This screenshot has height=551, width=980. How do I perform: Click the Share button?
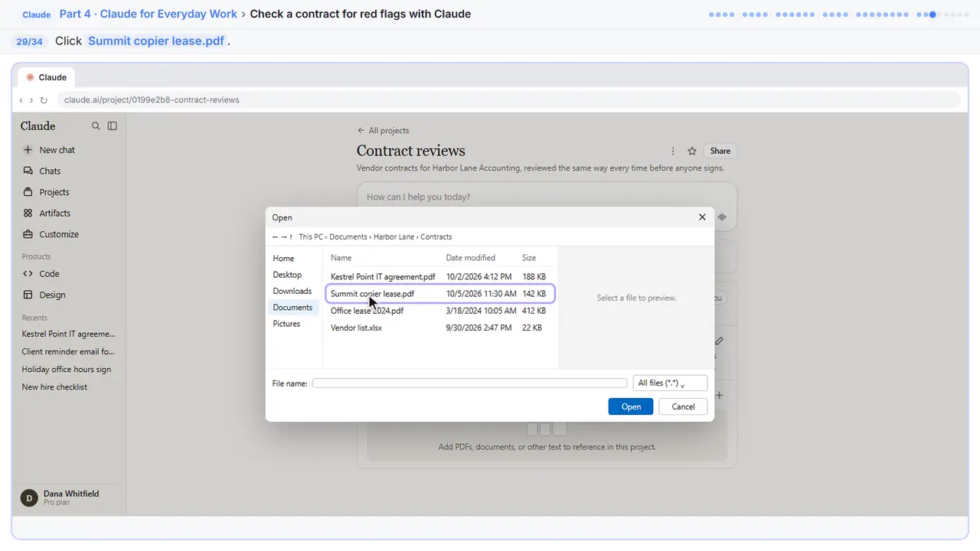720,151
